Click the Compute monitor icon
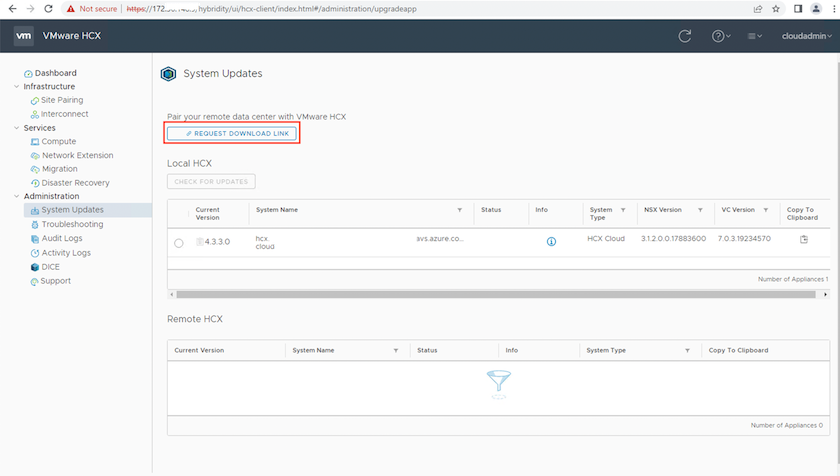The width and height of the screenshot is (840, 476). 35,142
